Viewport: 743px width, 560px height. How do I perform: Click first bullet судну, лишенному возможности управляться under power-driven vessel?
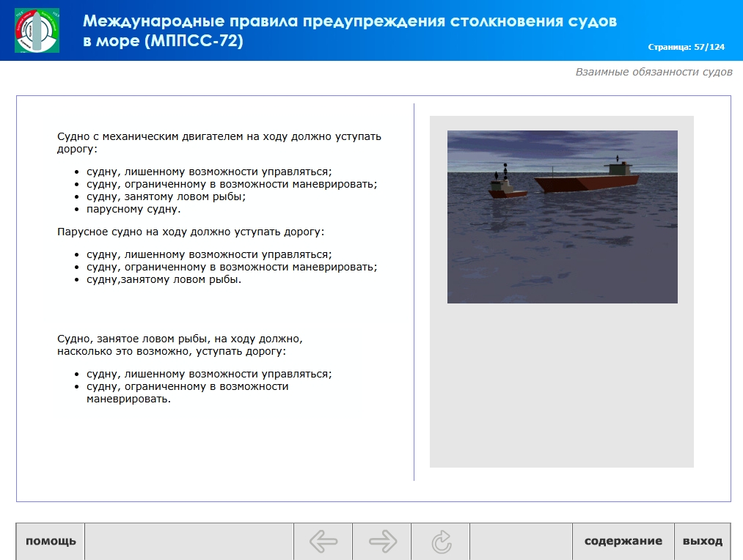[209, 172]
